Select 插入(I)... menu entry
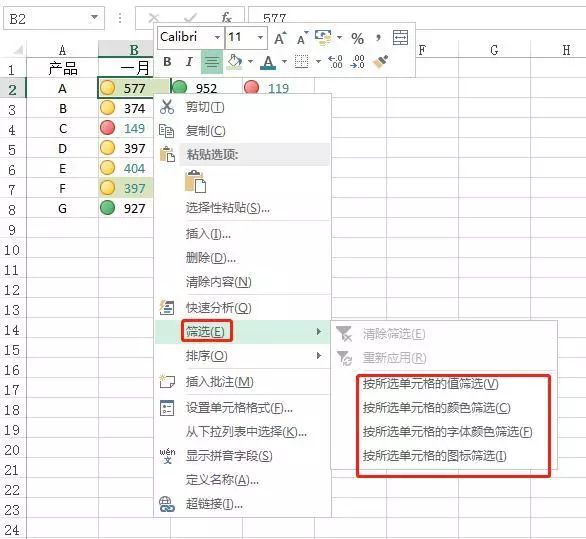The image size is (586, 539). tap(242, 234)
